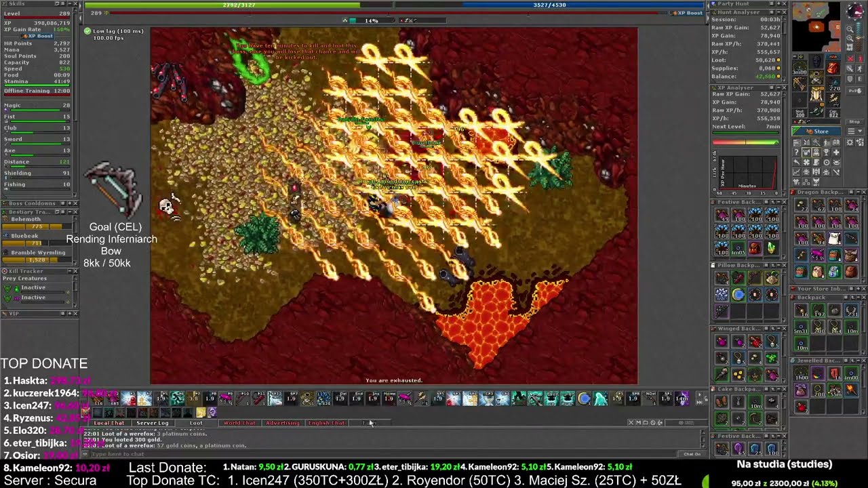Click the Next Level 7min value
Viewport: 868px width, 488px height.
pyautogui.click(x=773, y=127)
